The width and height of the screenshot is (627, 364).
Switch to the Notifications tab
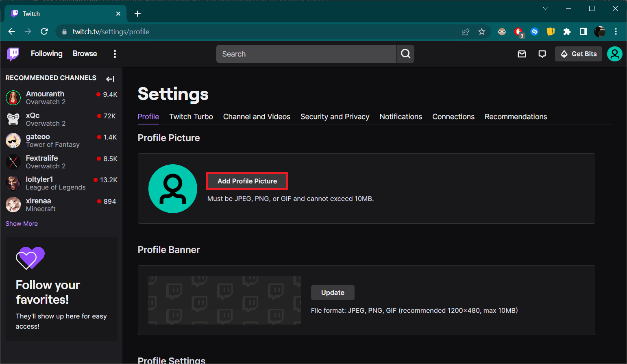click(x=401, y=117)
